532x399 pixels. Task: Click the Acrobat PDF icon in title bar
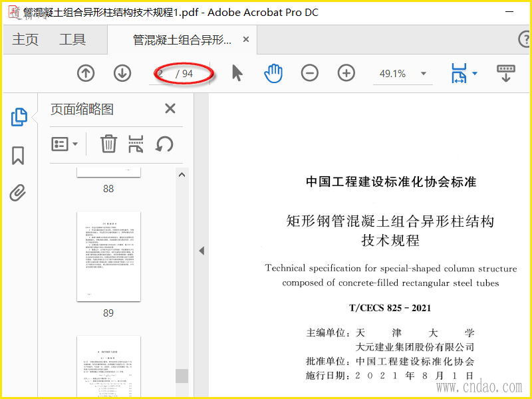[x=14, y=12]
